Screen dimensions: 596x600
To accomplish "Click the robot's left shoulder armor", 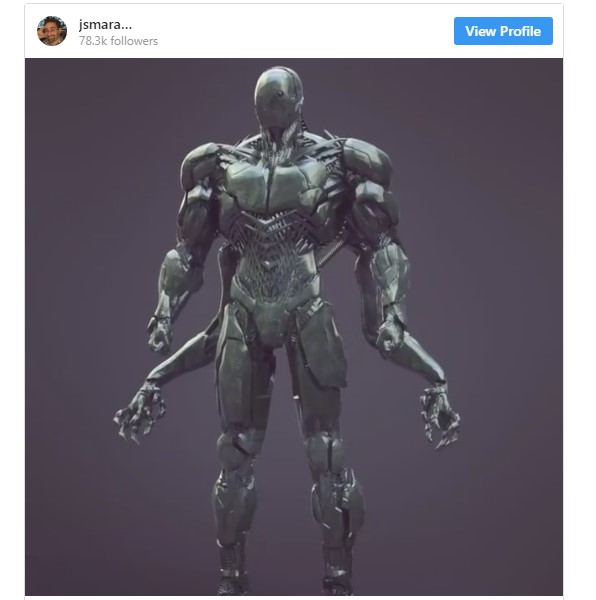I will point(200,165).
